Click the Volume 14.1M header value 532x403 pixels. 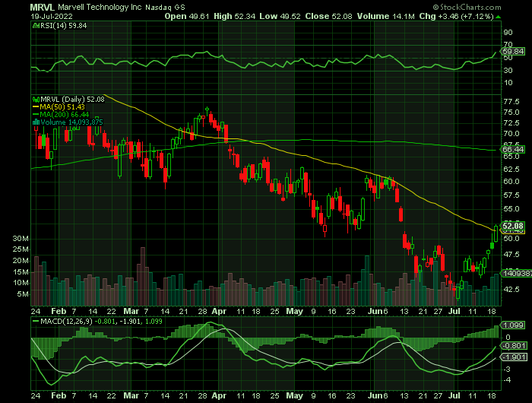[x=386, y=16]
